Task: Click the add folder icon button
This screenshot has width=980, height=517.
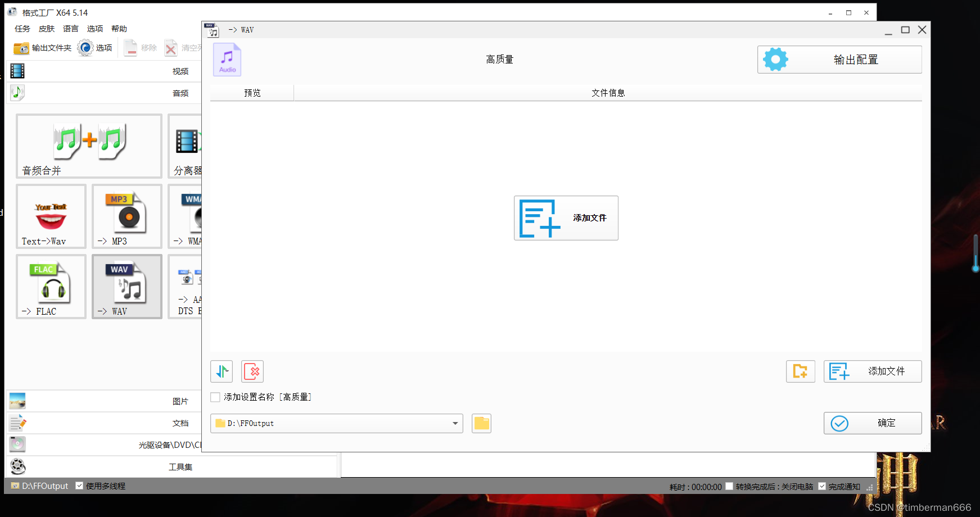Action: [x=801, y=371]
